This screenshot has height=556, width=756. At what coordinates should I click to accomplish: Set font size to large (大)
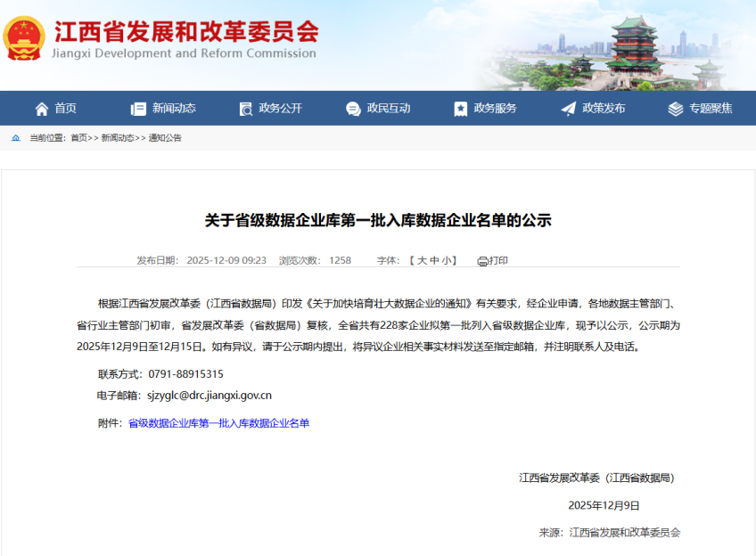point(422,260)
